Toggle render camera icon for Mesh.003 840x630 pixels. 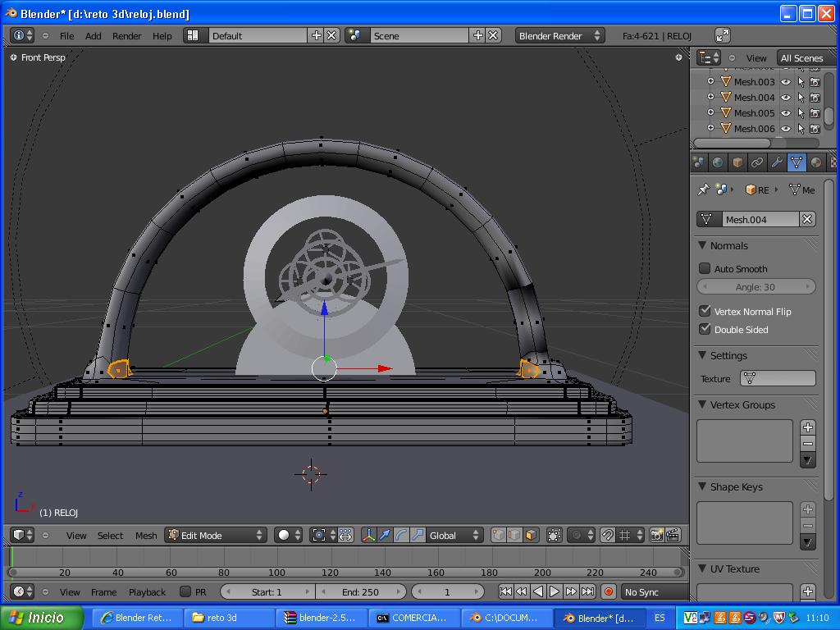[815, 82]
